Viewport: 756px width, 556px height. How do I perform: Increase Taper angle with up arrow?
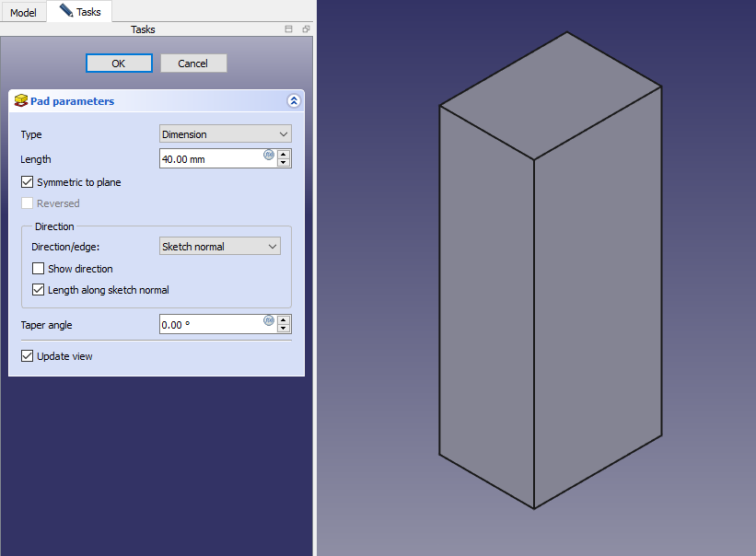[284, 319]
